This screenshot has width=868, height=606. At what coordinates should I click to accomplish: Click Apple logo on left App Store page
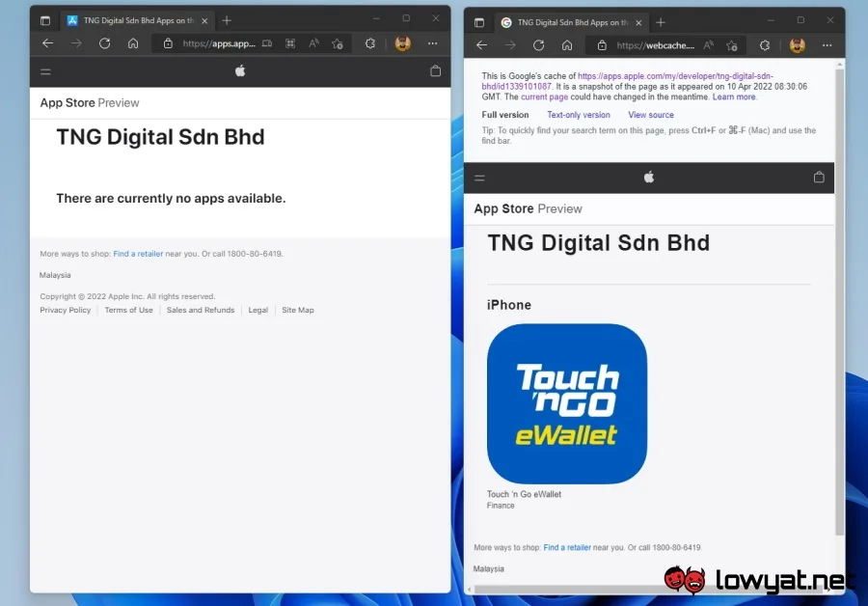click(240, 70)
